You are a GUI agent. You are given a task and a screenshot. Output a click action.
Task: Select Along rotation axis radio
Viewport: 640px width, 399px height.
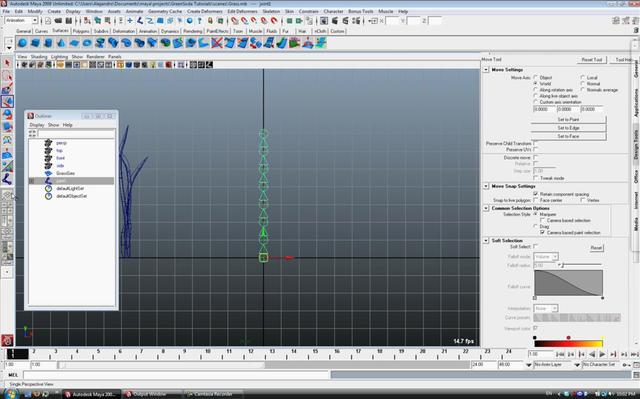(x=536, y=89)
